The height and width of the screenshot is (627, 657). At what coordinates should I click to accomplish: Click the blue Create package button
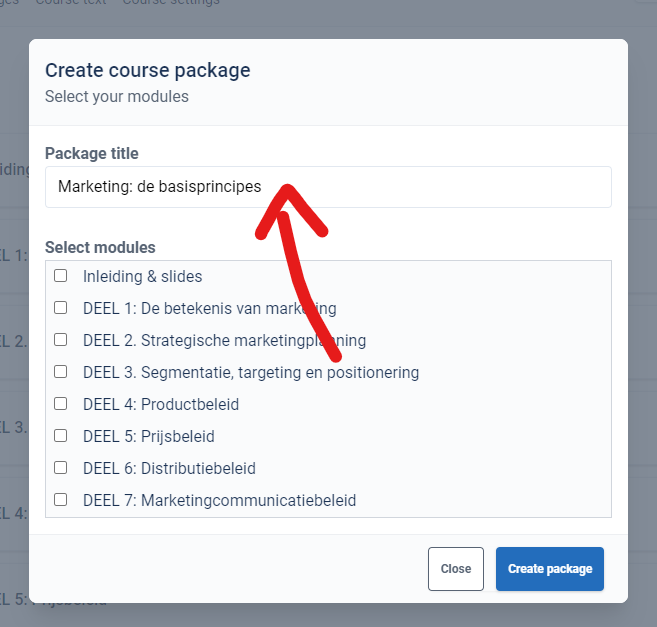click(550, 569)
